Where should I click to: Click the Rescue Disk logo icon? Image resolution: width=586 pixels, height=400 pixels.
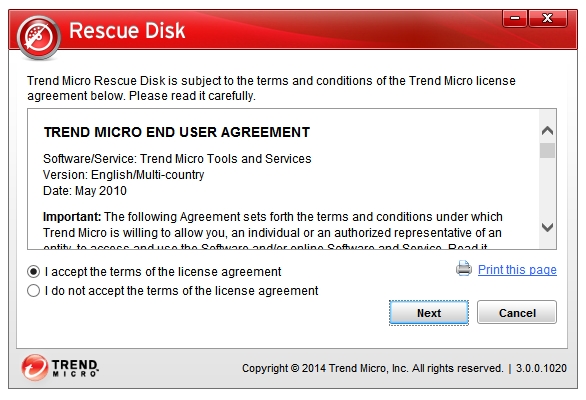point(38,37)
